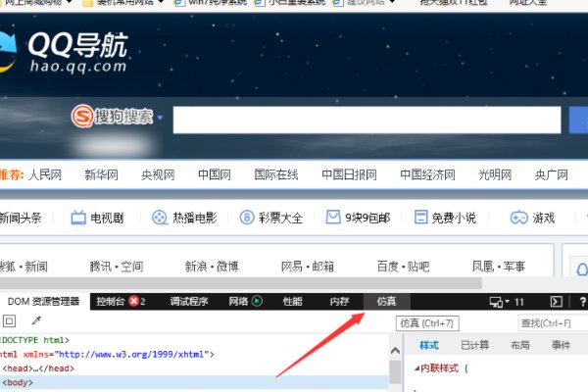This screenshot has height=392, width=588.
Task: Click the QQ导航 logo
Action: [x=66, y=53]
